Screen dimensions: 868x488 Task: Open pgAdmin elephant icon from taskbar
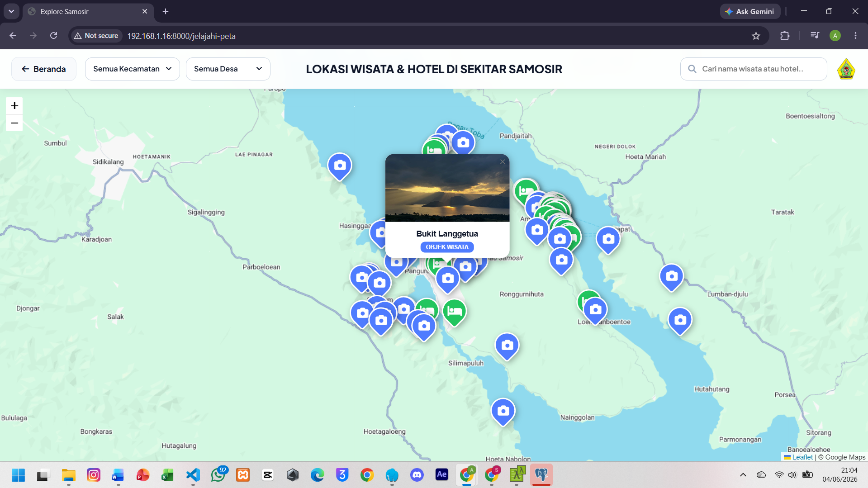[541, 475]
